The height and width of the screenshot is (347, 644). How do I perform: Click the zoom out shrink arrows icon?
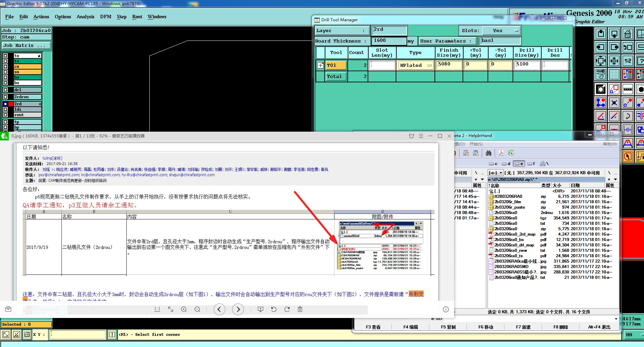[614, 61]
